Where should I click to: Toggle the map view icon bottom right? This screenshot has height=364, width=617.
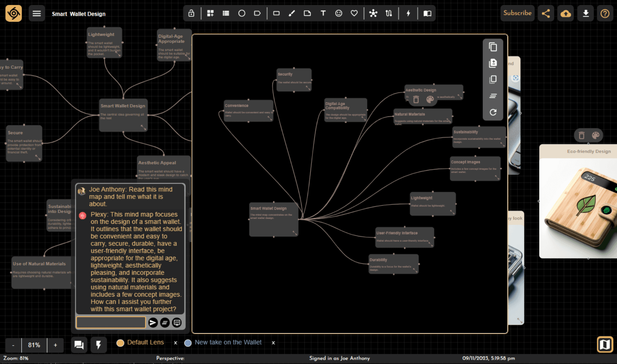coord(605,344)
